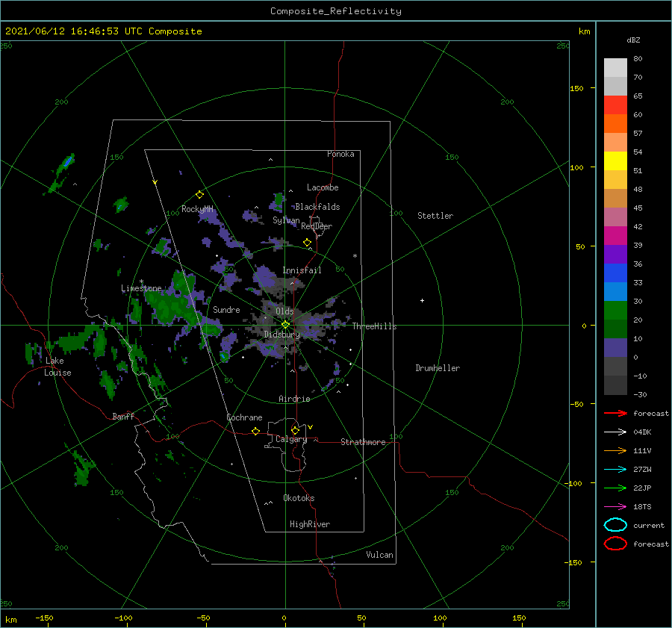Click the Didsbury city label
This screenshot has width=672, height=628.
pyautogui.click(x=281, y=335)
